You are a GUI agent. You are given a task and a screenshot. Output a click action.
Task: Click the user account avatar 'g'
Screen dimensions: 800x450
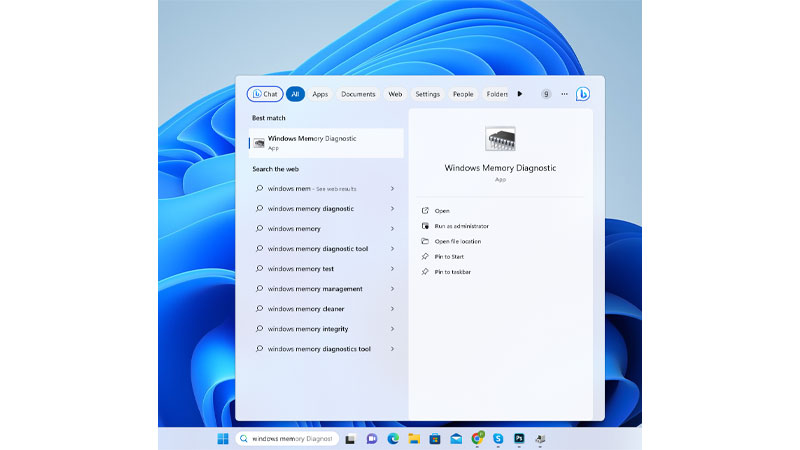(546, 94)
